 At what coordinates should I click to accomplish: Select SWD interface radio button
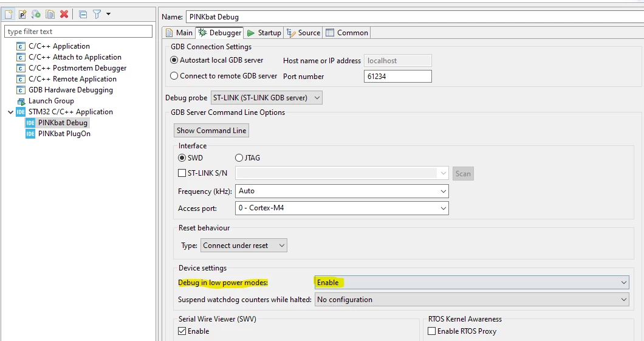tap(182, 158)
